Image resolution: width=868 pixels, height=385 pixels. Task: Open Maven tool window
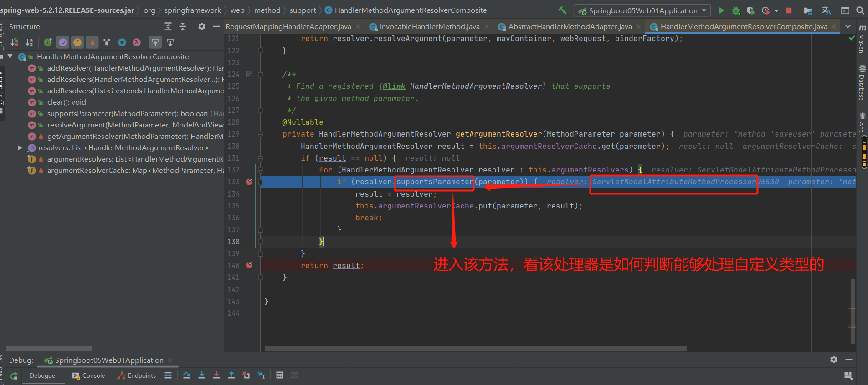click(x=862, y=39)
